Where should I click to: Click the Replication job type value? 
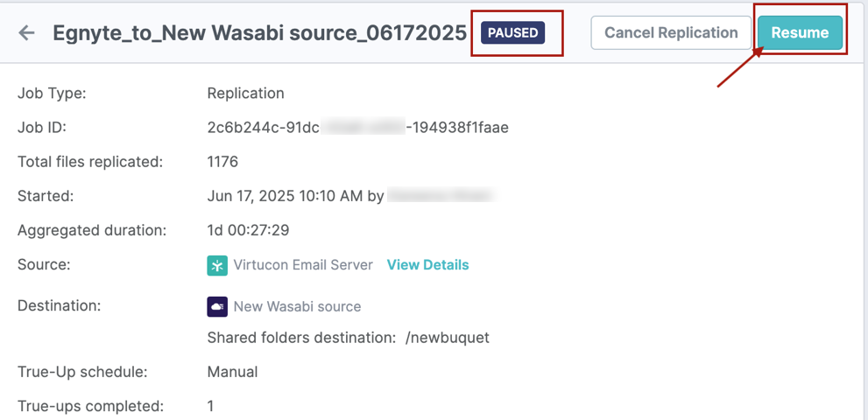coord(245,94)
